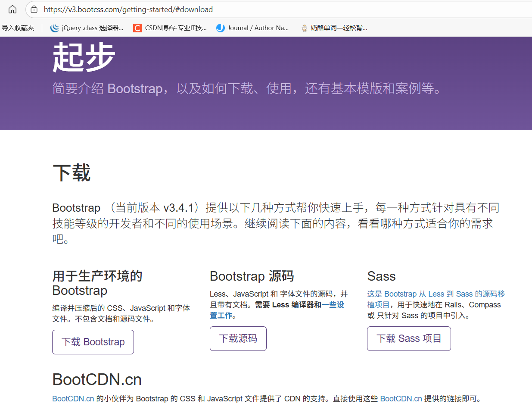Click the 用于生产环境的 Bootstrap heading
This screenshot has height=410, width=532.
[x=97, y=283]
